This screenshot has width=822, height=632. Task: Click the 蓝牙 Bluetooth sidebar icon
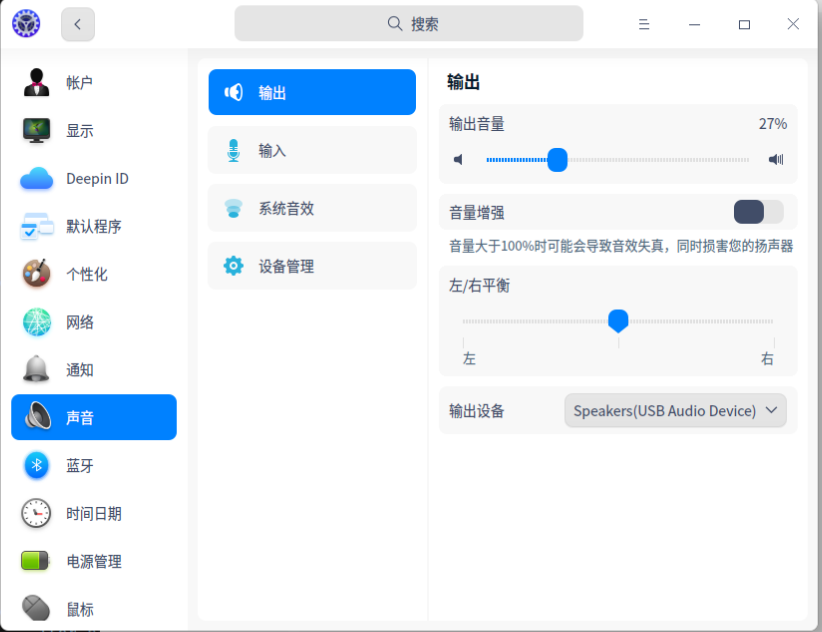[36, 466]
